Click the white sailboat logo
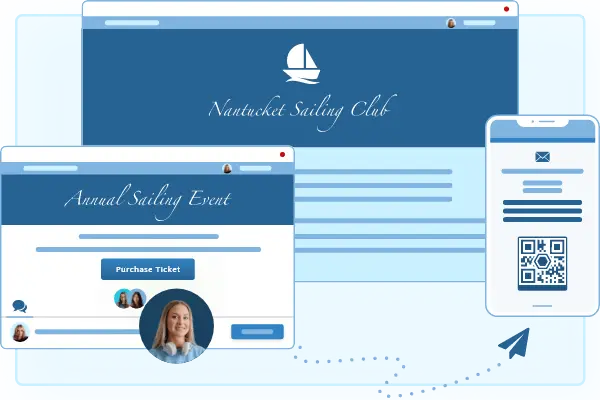Screen dimensions: 600x400 coord(300,64)
